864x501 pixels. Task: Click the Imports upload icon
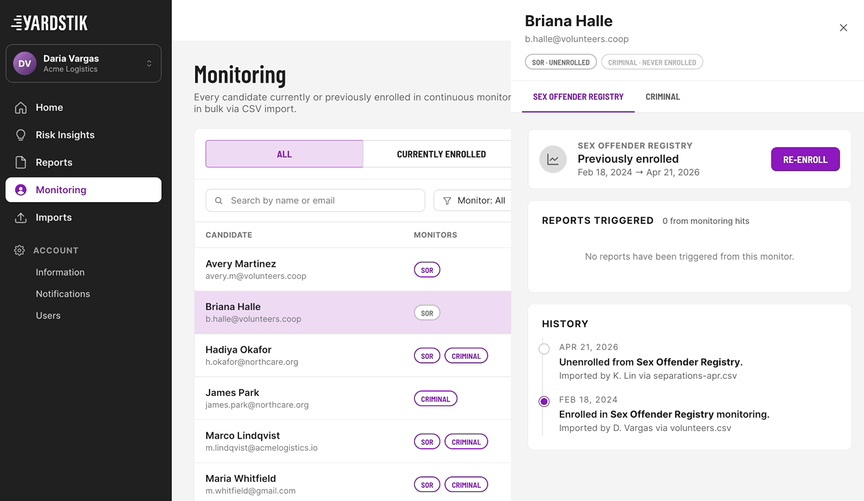click(20, 218)
